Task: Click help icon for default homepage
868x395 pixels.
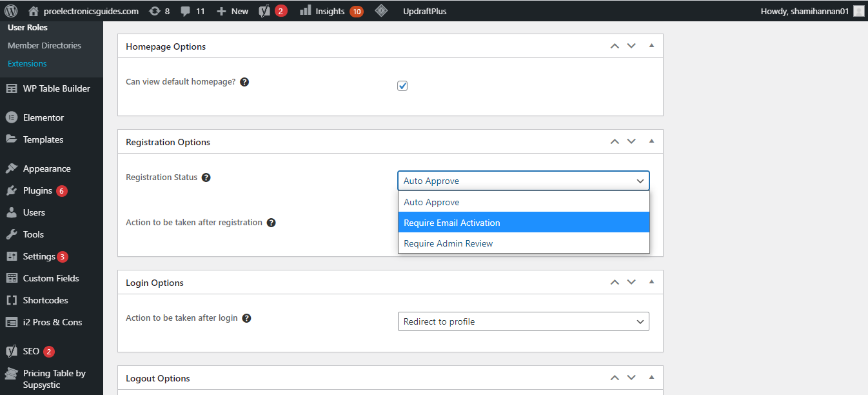Action: click(244, 83)
